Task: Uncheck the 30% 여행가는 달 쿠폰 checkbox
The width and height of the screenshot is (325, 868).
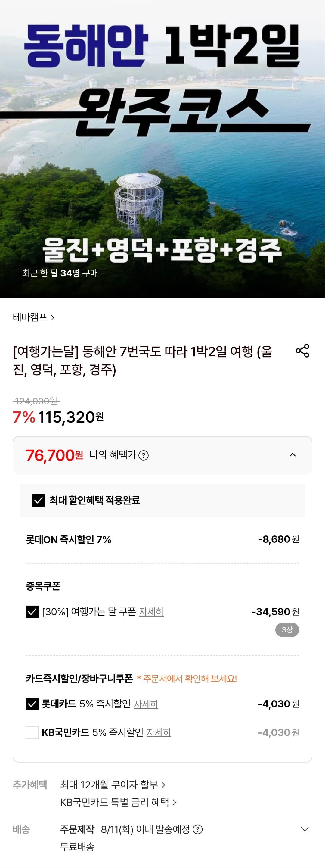Action: (32, 612)
